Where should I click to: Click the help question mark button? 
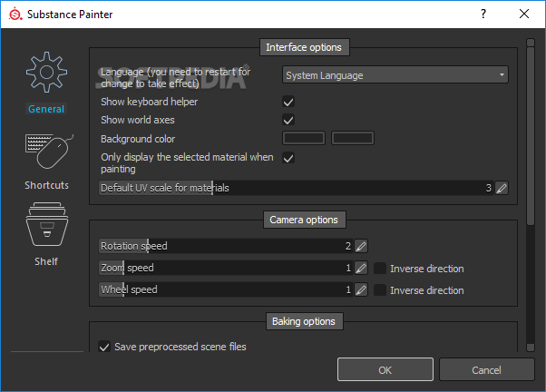coord(483,14)
